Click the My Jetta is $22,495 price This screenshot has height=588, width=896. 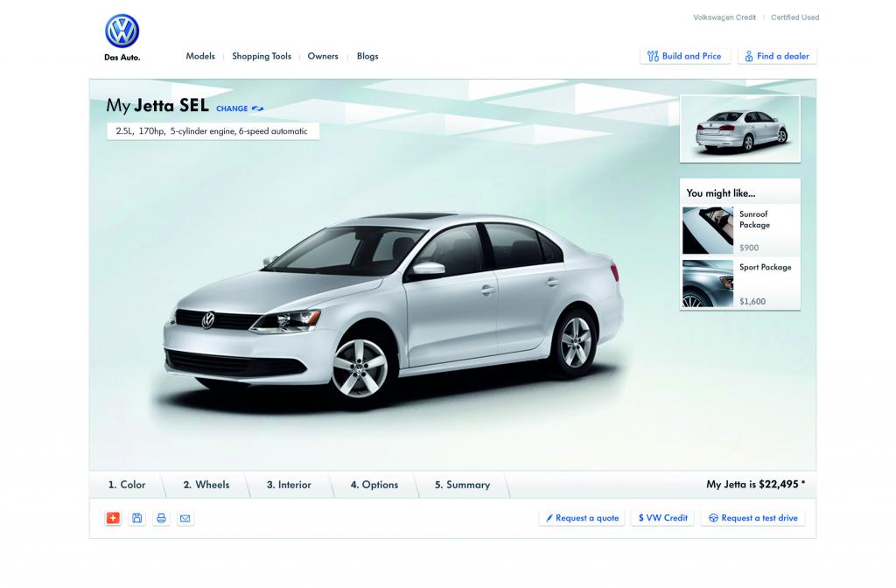pos(755,484)
